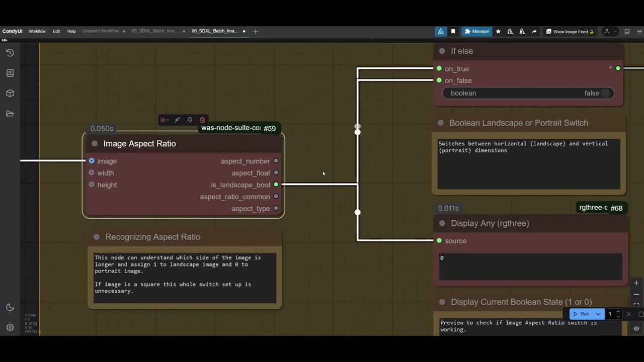Open the Edit menu

[x=56, y=31]
